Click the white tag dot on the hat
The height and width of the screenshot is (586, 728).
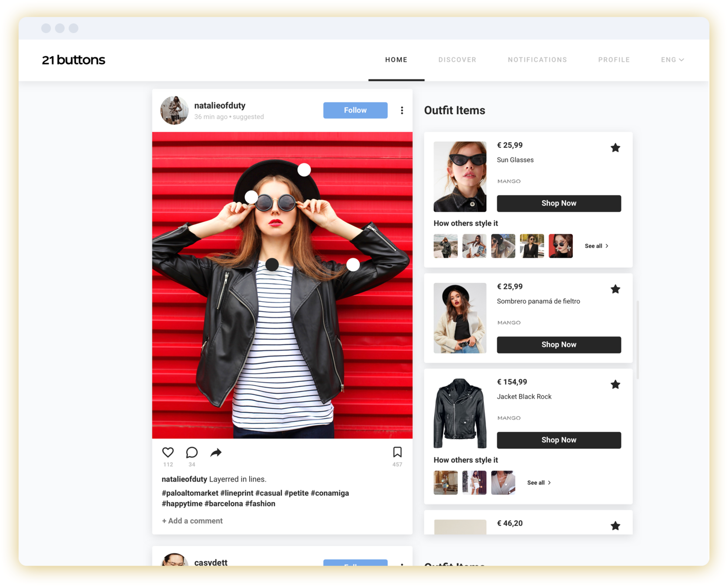304,170
